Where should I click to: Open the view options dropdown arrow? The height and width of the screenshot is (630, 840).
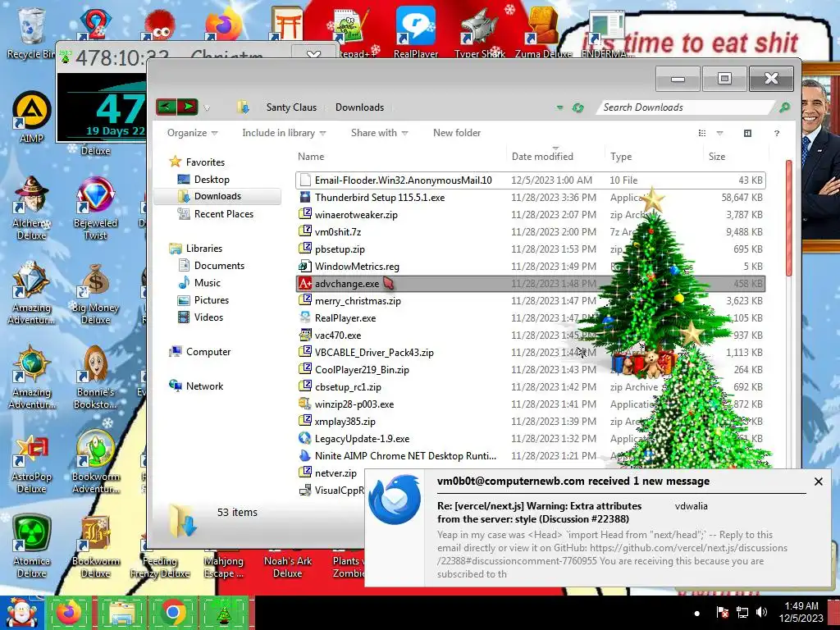[719, 133]
